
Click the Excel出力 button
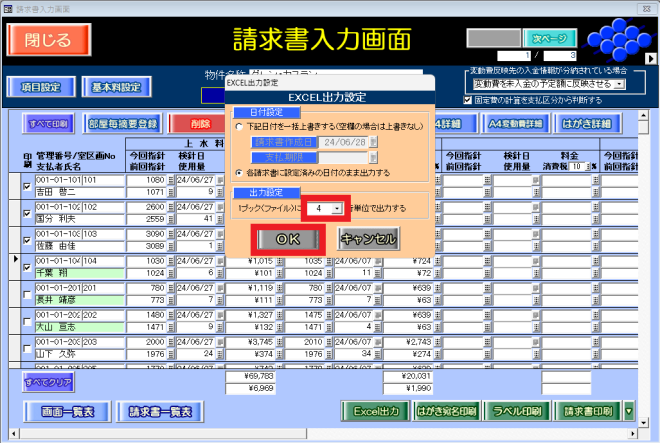pos(375,411)
